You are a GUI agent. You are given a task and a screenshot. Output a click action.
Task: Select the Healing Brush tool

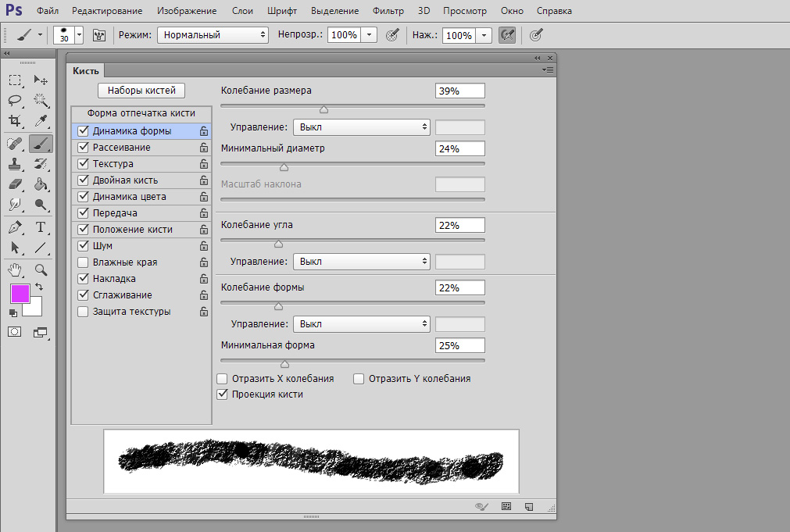[15, 144]
